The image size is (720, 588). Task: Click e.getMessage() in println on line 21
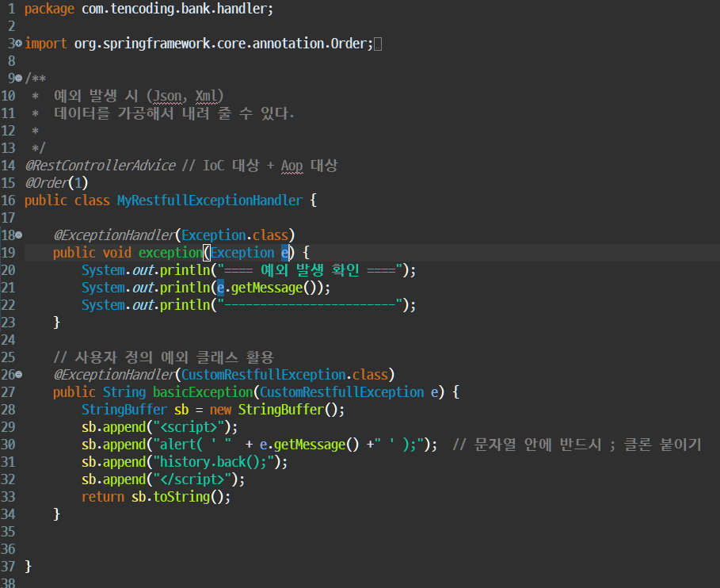(269, 288)
